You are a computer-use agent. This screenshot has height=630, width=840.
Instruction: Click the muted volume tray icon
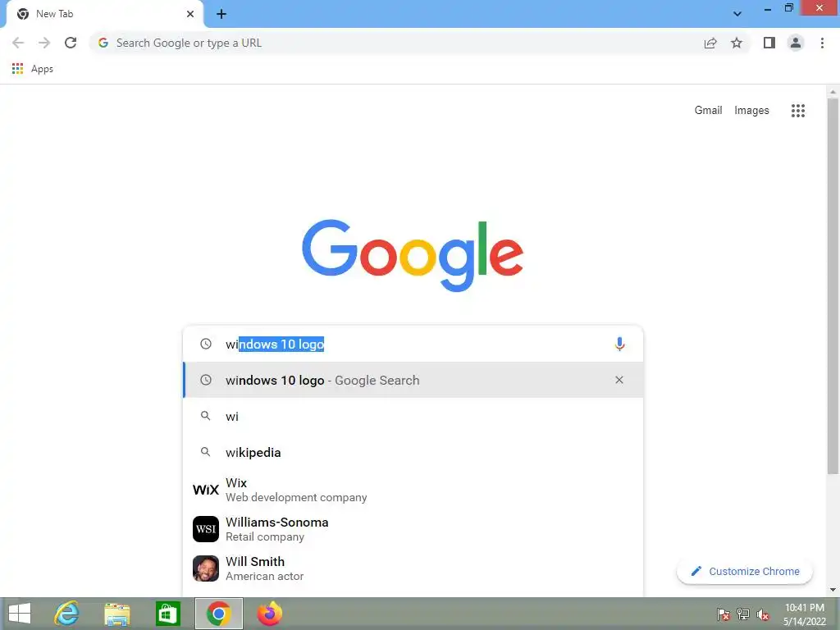pyautogui.click(x=763, y=614)
